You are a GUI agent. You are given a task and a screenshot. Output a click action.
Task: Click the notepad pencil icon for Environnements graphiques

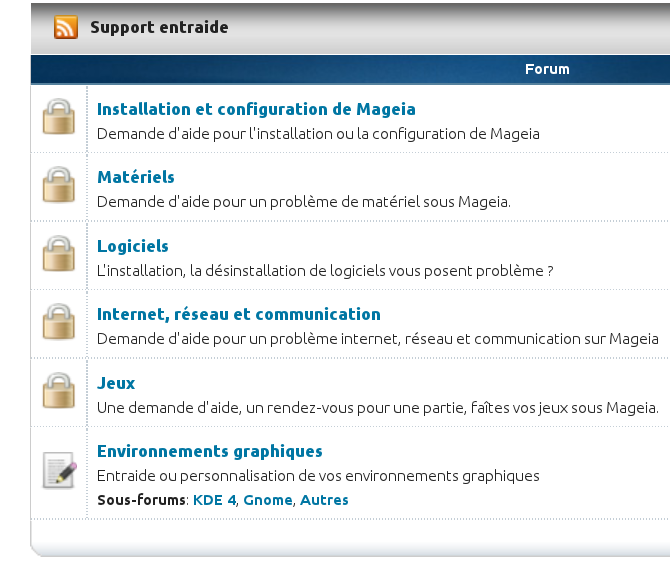tap(59, 470)
